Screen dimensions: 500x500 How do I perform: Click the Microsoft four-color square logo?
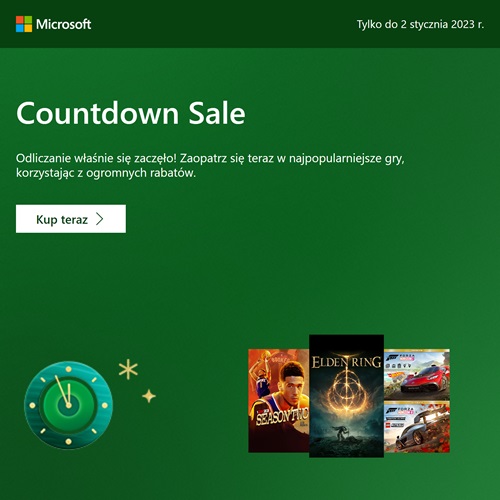pos(24,24)
